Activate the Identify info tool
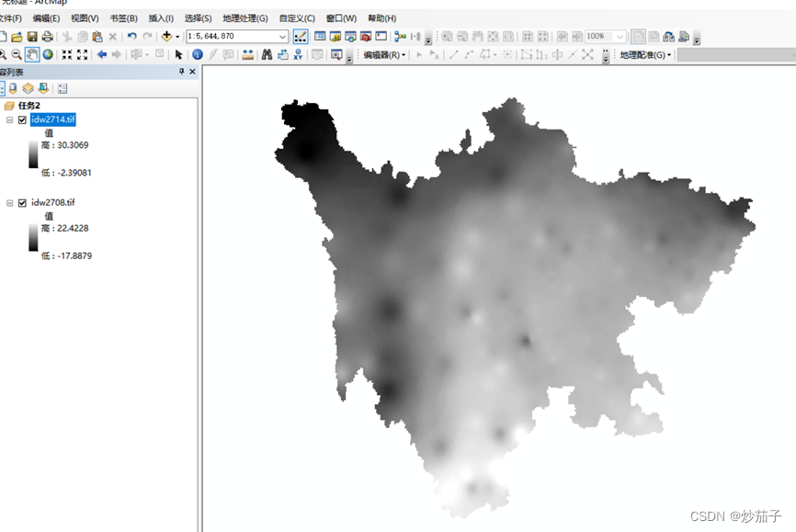The image size is (796, 532). pyautogui.click(x=197, y=55)
